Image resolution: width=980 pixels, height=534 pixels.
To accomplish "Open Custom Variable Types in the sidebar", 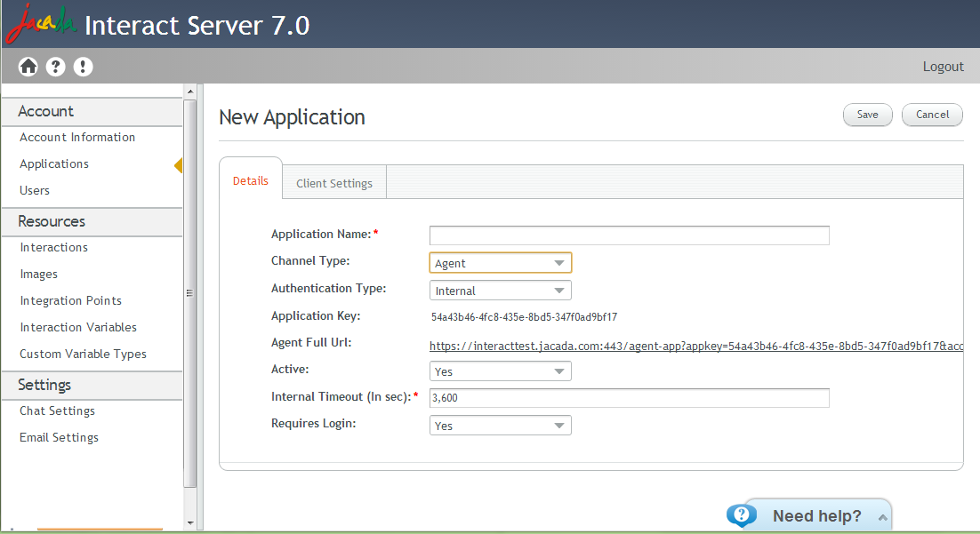I will pos(83,355).
